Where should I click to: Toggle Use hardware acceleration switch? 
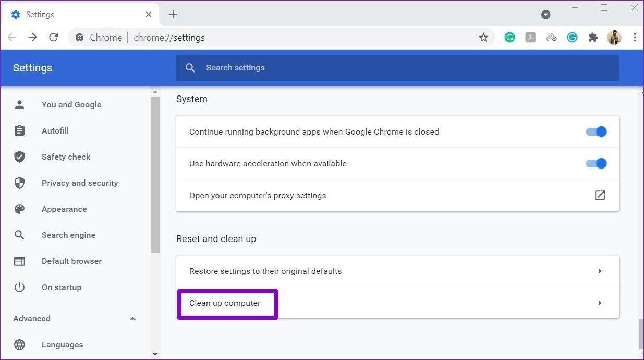click(x=597, y=163)
